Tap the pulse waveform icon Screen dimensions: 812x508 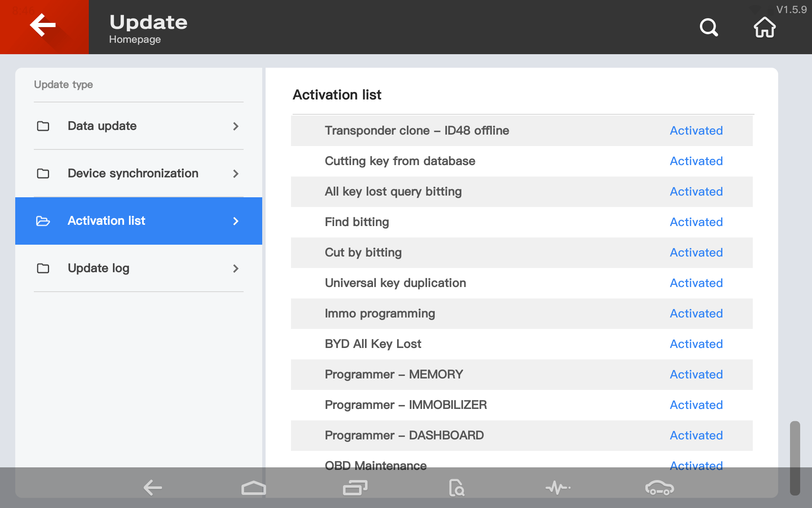coord(558,488)
